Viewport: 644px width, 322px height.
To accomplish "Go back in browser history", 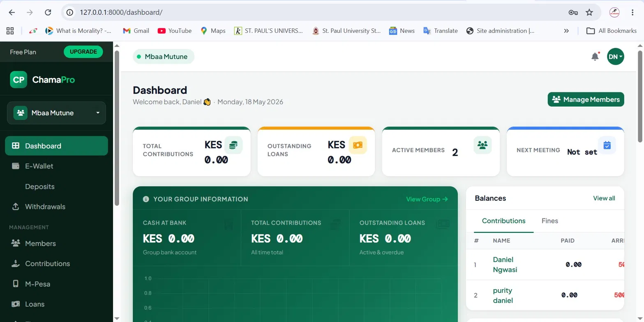I will coord(12,12).
